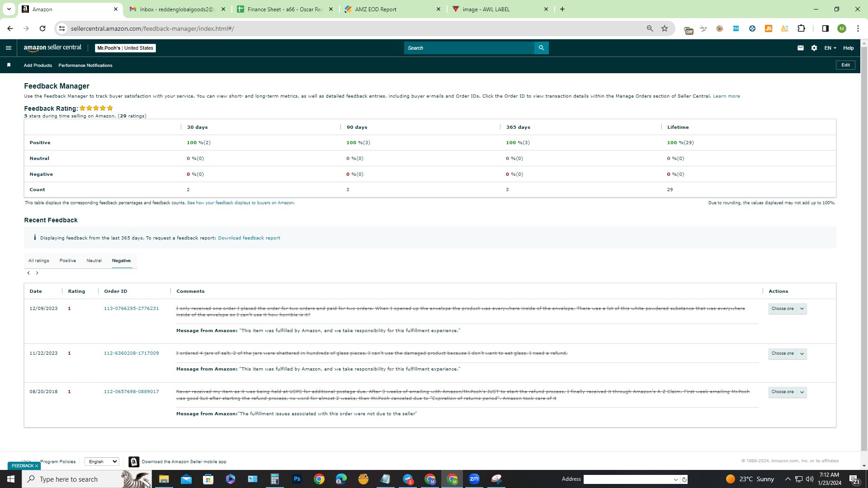Expand Choose one for order 112-0657698-0889017

tap(788, 392)
